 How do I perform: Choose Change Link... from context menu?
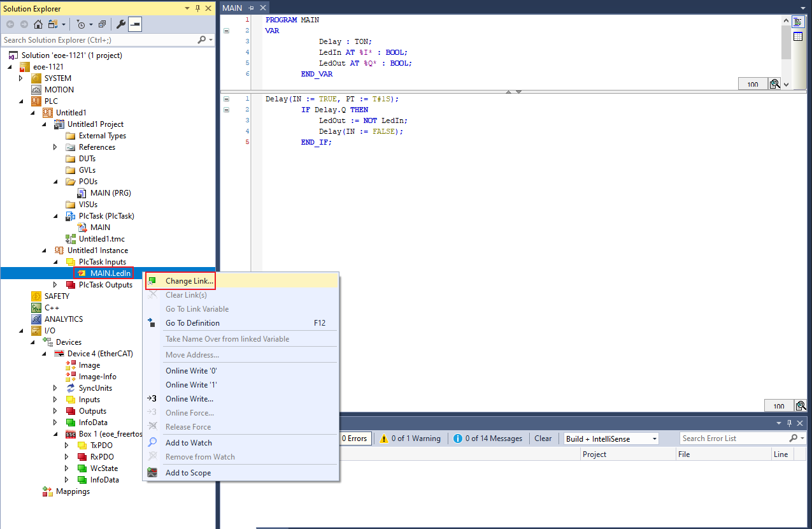pos(189,281)
